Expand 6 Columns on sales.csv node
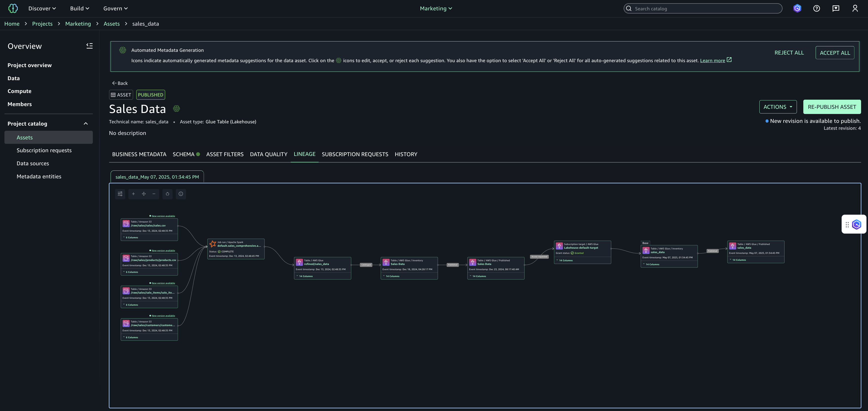Screen dimensions: 868x411 click(130, 237)
